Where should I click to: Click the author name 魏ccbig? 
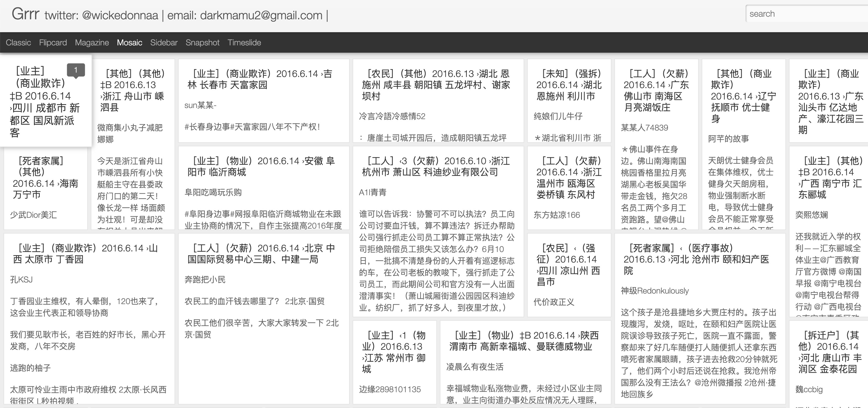pos(809,389)
